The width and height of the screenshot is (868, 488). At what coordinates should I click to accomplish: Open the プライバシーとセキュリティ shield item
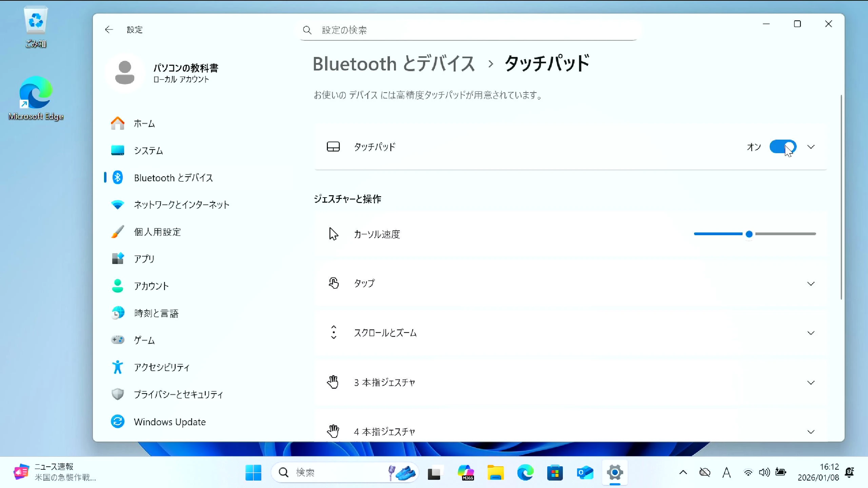[x=178, y=394]
